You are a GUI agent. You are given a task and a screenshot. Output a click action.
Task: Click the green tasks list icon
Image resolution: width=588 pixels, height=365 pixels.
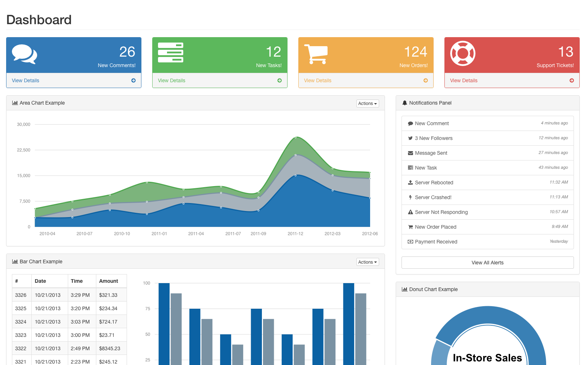coord(171,53)
